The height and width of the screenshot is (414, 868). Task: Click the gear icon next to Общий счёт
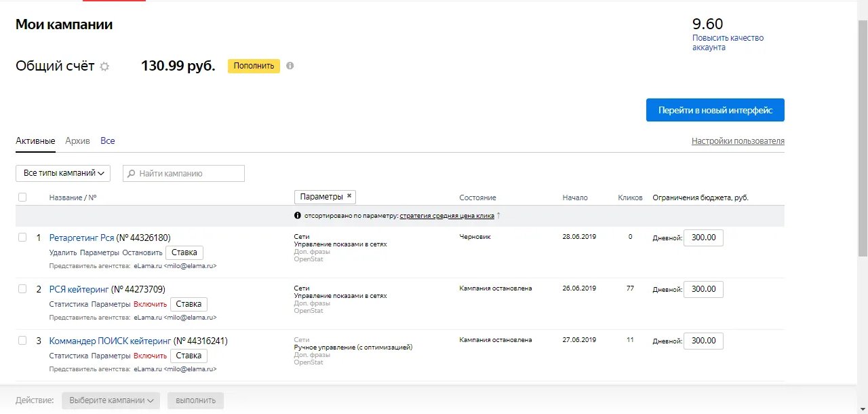tap(104, 67)
